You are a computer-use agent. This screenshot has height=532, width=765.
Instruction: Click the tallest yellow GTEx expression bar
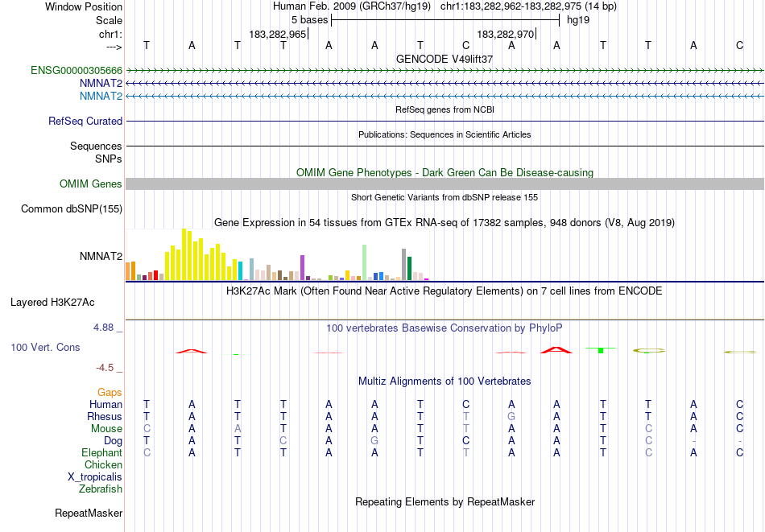point(184,254)
